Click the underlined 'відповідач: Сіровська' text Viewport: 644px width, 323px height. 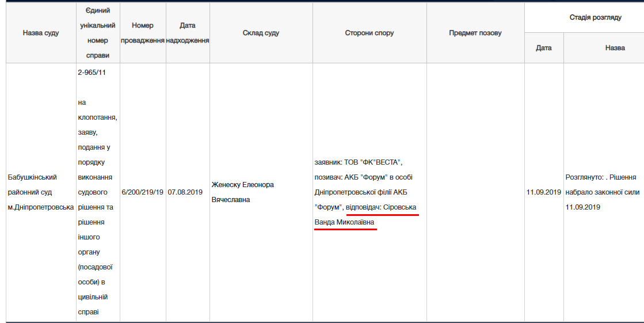click(382, 207)
